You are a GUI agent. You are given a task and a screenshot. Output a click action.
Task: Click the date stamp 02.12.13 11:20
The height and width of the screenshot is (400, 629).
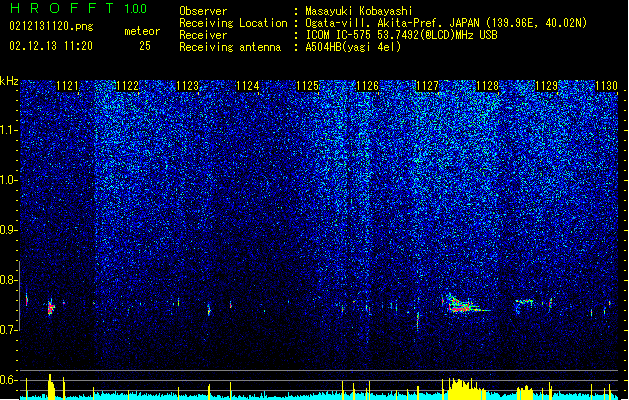[x=51, y=46]
